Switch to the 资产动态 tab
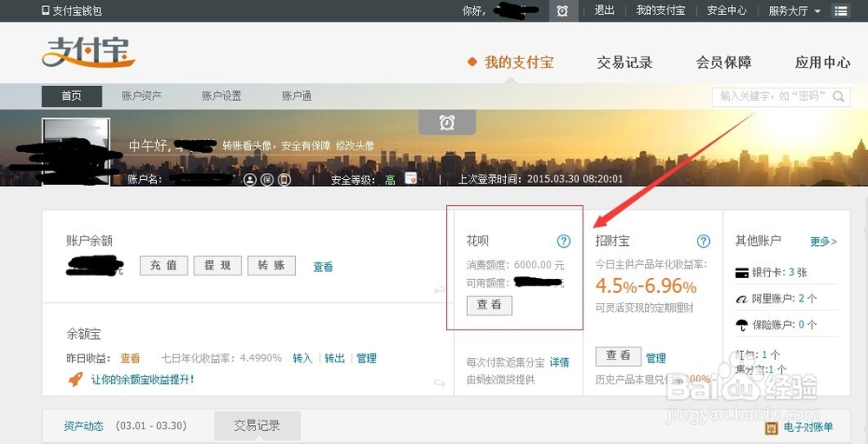 83,427
